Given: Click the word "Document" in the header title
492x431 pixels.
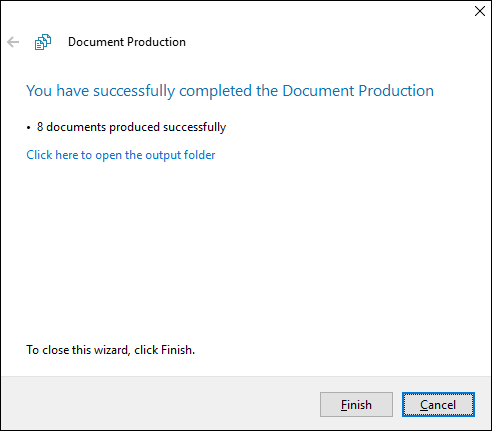Looking at the screenshot, I should point(96,42).
